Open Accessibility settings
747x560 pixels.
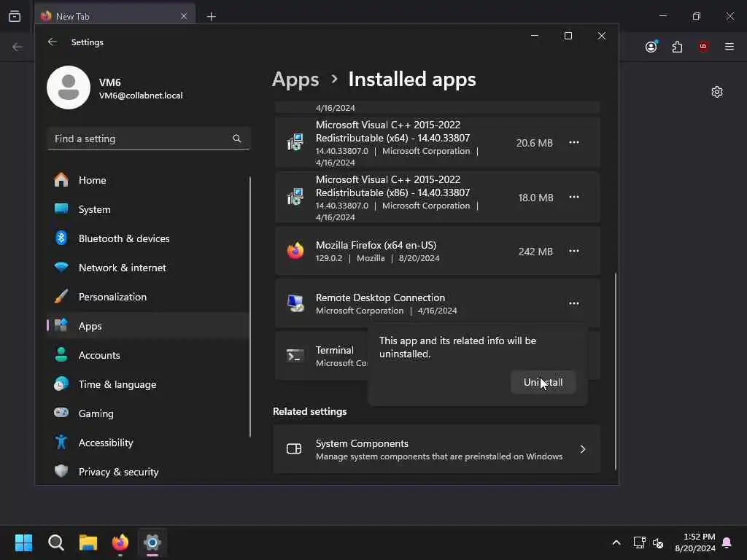click(x=147, y=443)
